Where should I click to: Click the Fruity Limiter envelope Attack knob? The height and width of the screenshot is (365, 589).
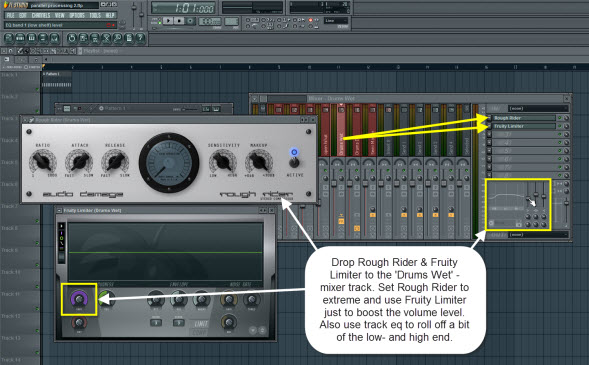[x=156, y=299]
